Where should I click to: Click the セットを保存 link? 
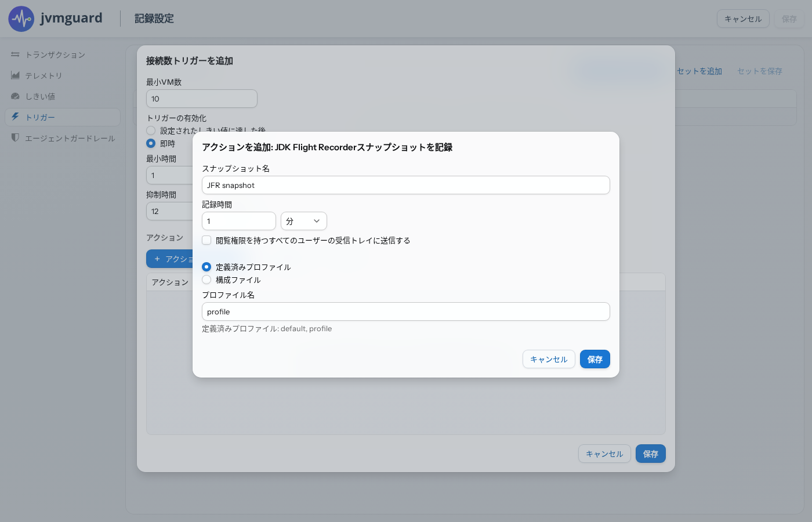(x=760, y=71)
